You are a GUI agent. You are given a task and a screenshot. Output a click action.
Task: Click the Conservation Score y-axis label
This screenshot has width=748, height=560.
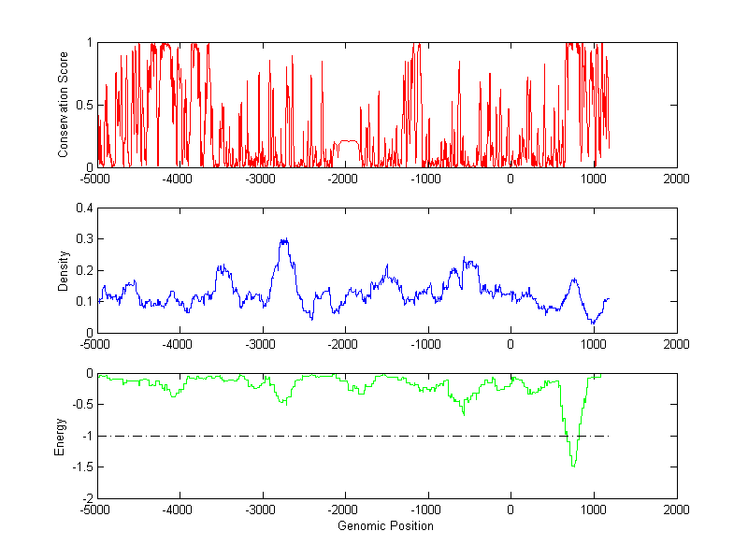tap(64, 105)
